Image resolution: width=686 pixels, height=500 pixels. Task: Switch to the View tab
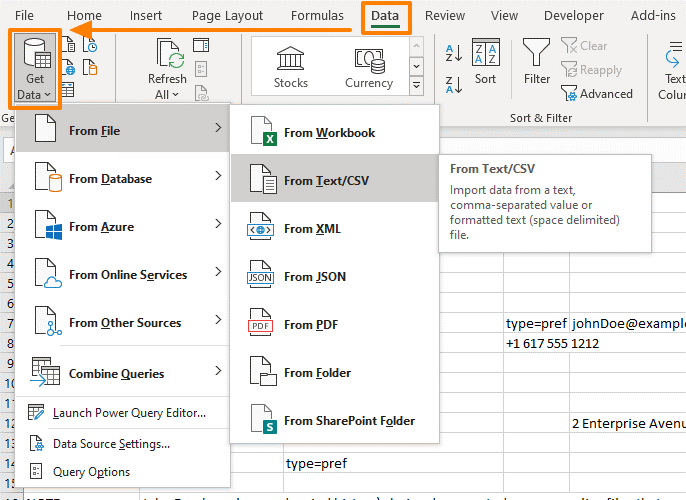[x=504, y=16]
